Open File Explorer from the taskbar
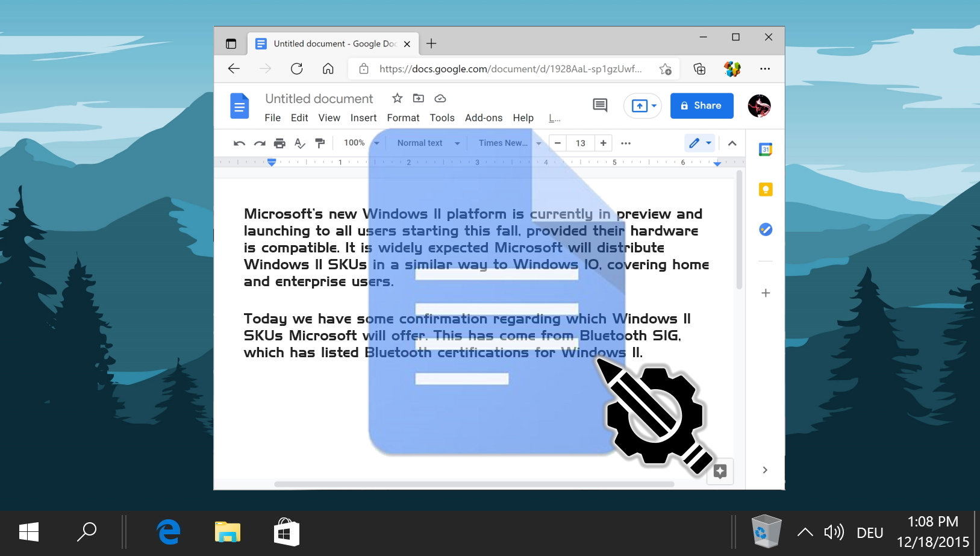Image resolution: width=980 pixels, height=556 pixels. pos(228,532)
